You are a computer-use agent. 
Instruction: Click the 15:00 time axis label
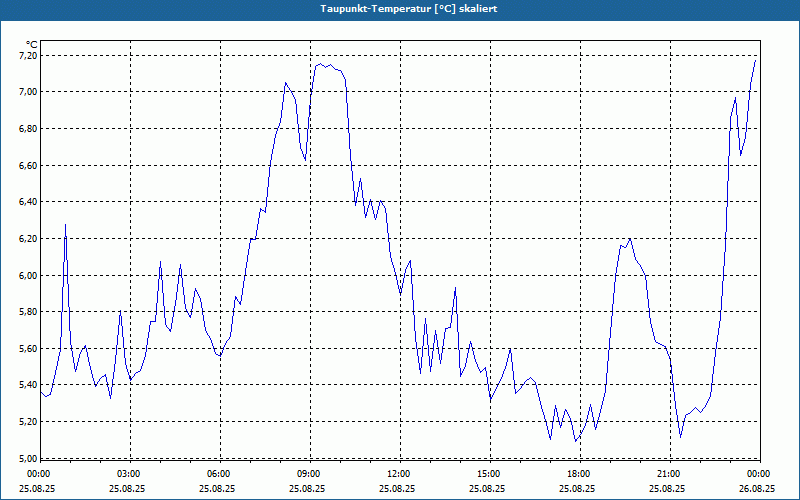click(488, 474)
